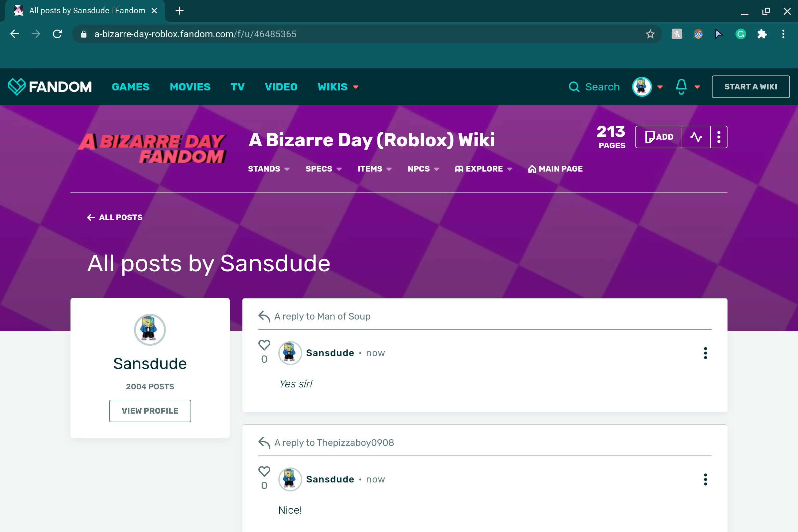Click the cursor arrow extension icon
The image size is (798, 532).
(719, 34)
